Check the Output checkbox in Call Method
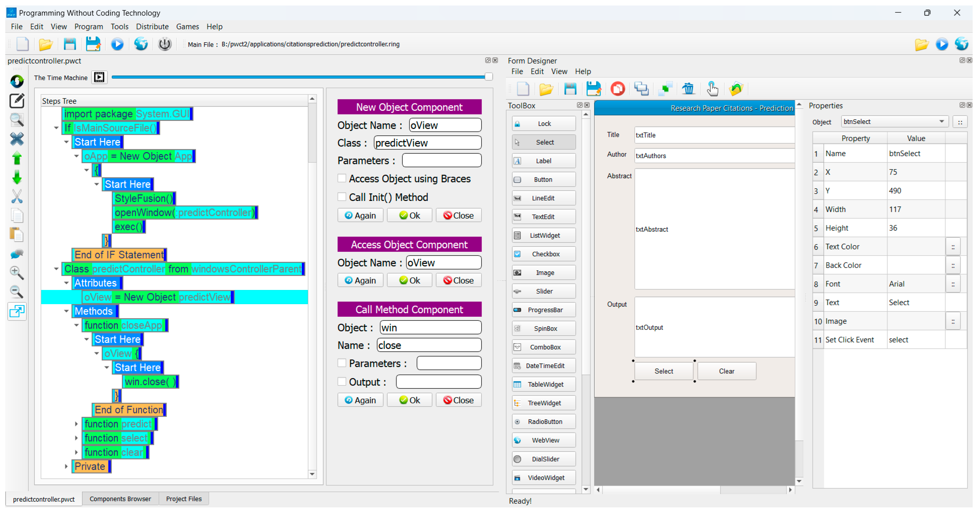This screenshot has height=514, width=980. pos(342,382)
